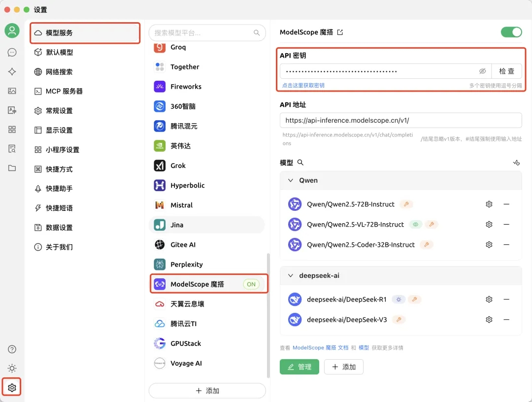Open the chat assistant sidebar icon
532x402 pixels.
[12, 52]
